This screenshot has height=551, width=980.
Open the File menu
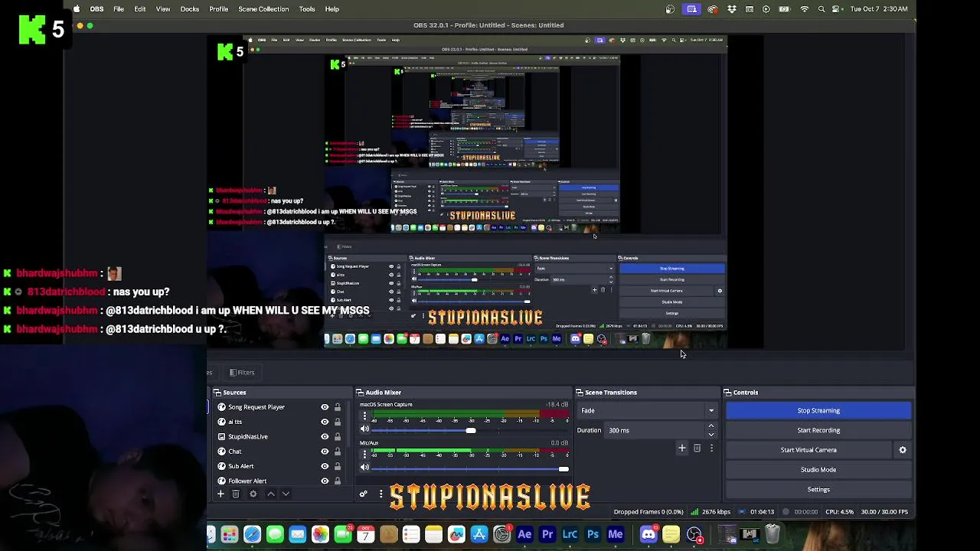point(119,9)
